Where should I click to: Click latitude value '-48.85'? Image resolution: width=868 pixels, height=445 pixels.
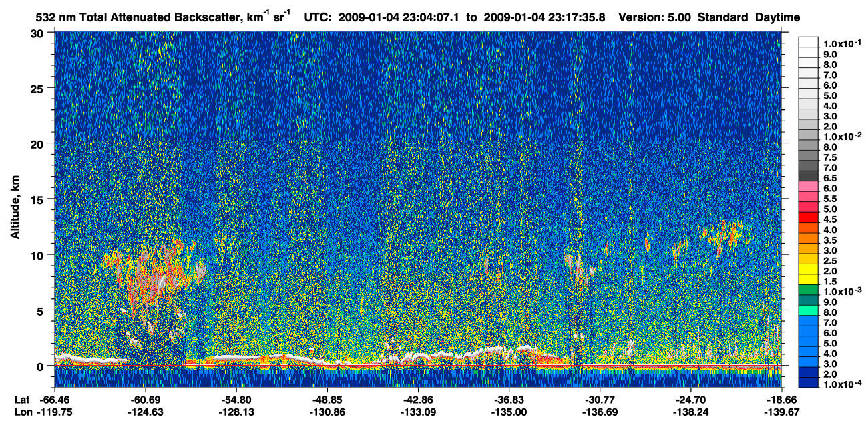pos(327,400)
